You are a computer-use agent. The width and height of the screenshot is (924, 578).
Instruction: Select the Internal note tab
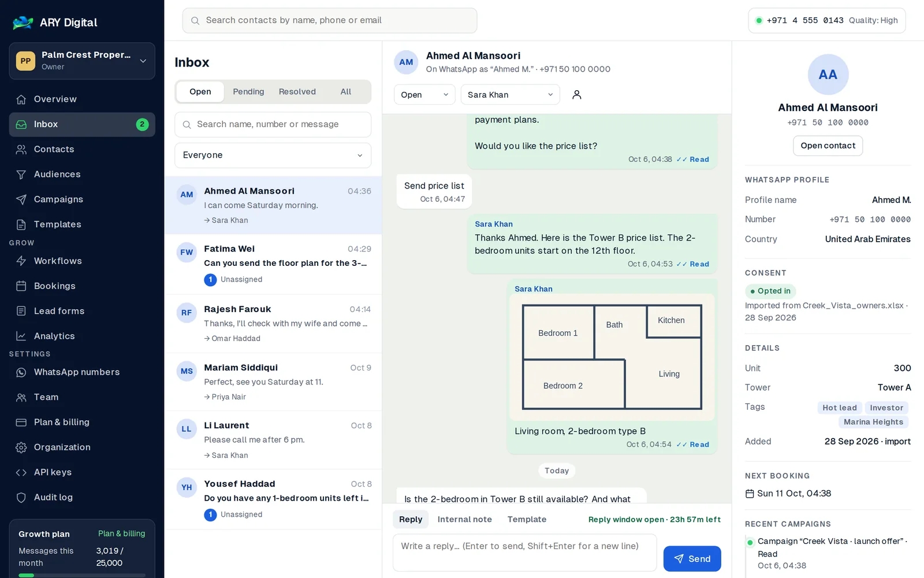coord(465,519)
